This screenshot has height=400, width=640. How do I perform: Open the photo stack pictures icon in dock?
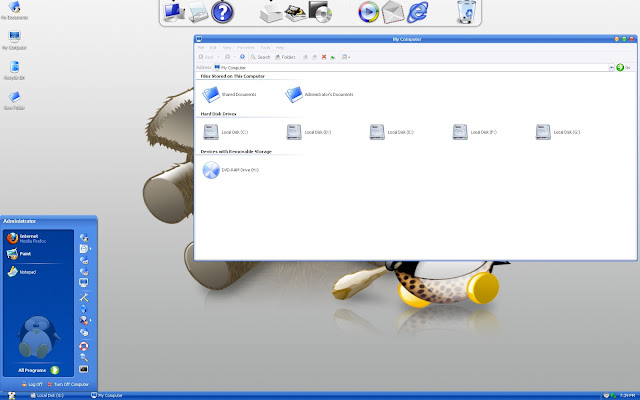click(296, 13)
